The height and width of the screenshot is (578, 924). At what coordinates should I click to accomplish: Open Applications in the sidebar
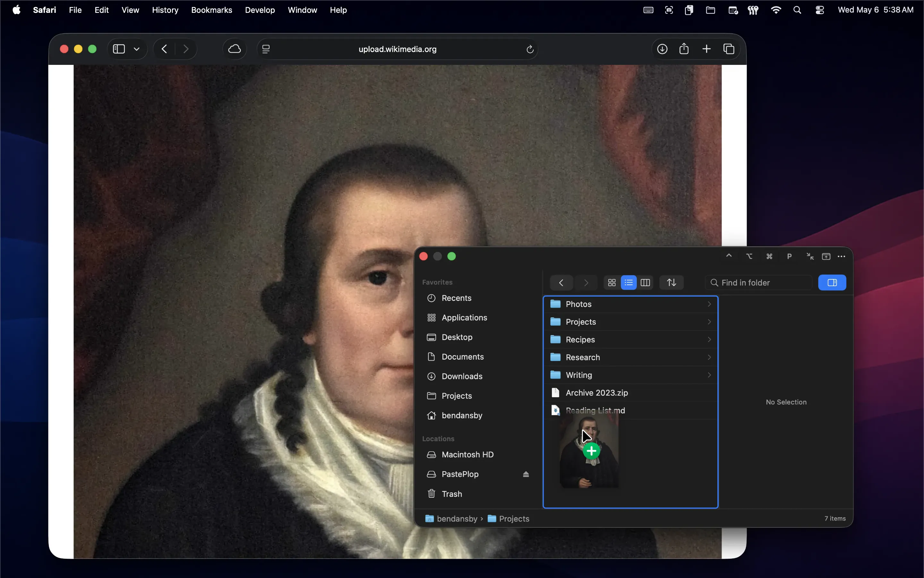[457, 317]
